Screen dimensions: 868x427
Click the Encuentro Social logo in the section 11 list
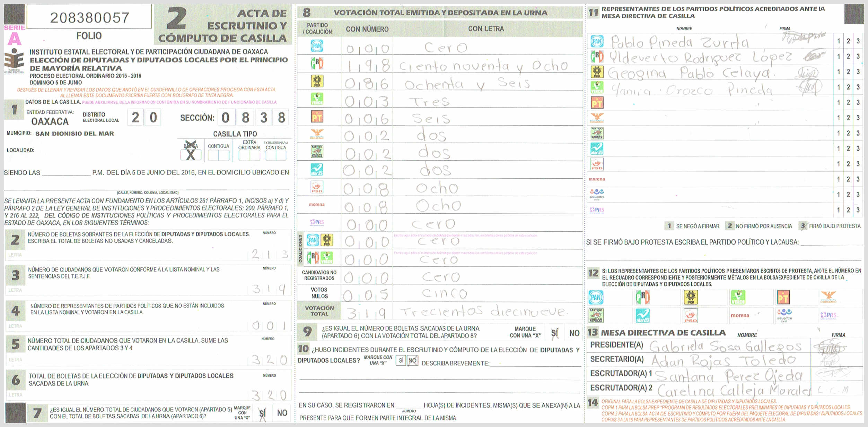tap(597, 195)
